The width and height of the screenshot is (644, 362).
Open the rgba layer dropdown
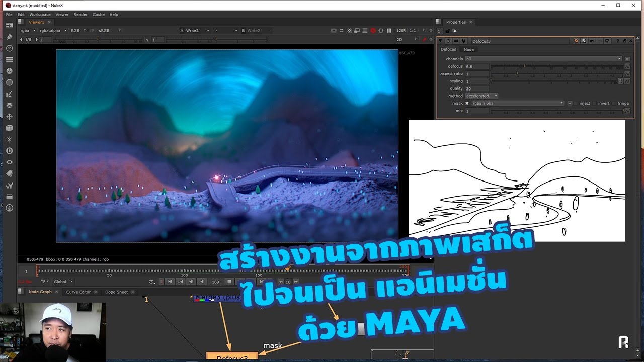coord(27,31)
